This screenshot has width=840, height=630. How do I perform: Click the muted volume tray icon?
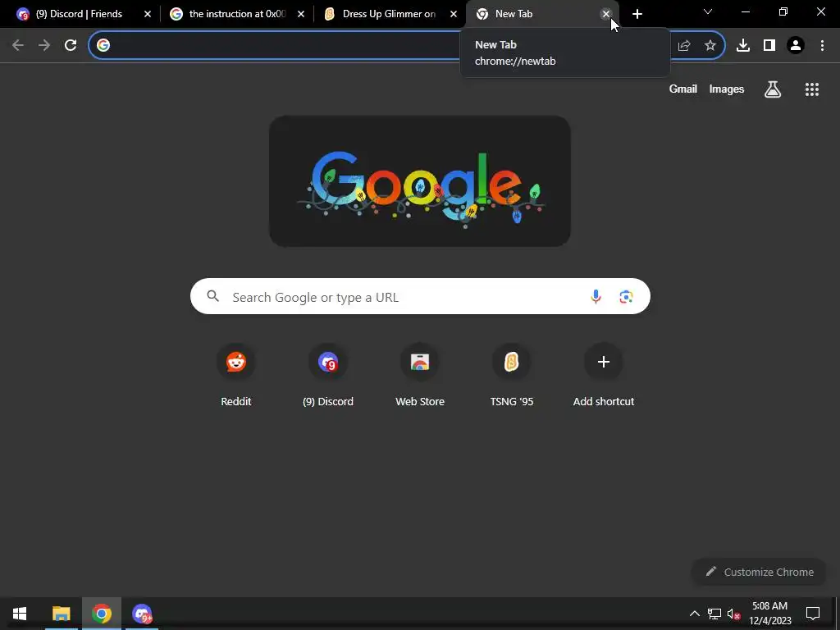coord(734,614)
